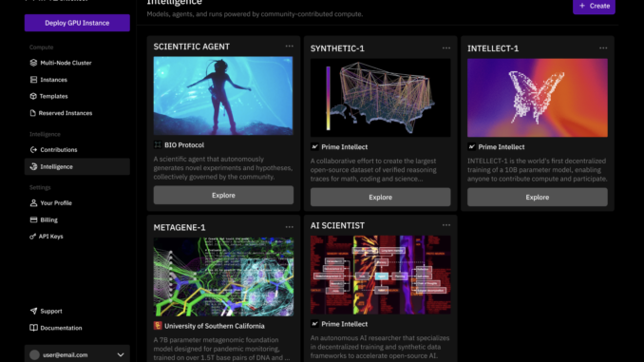The image size is (644, 362).
Task: Select the Instances server icon
Action: [x=33, y=79]
